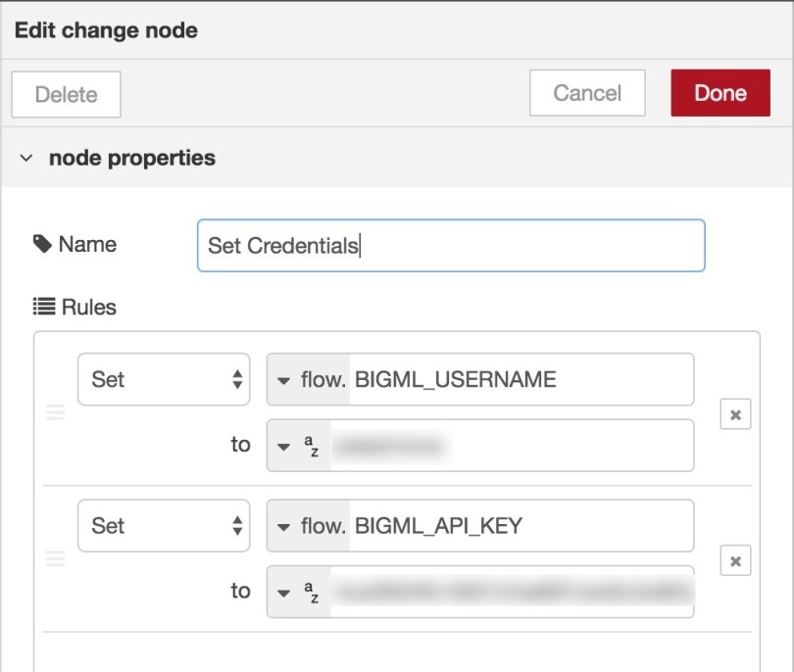Image resolution: width=794 pixels, height=672 pixels.
Task: Change flow. context type for BIGML_API_KEY
Action: tap(310, 526)
